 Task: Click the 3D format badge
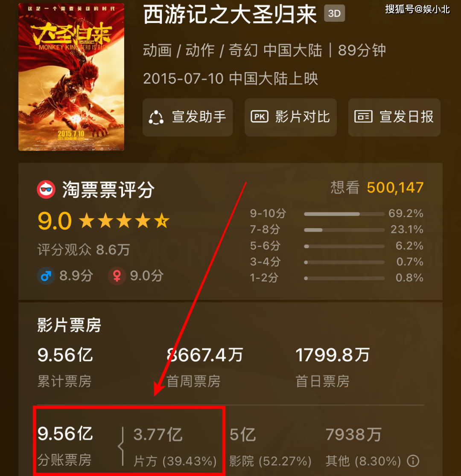(334, 13)
